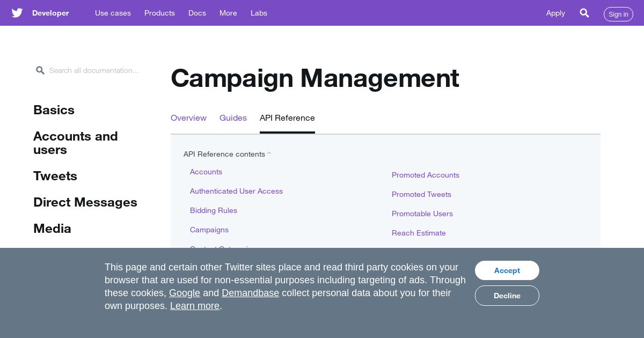Jump to the Accounts reference link
This screenshot has width=644, height=338.
point(206,172)
